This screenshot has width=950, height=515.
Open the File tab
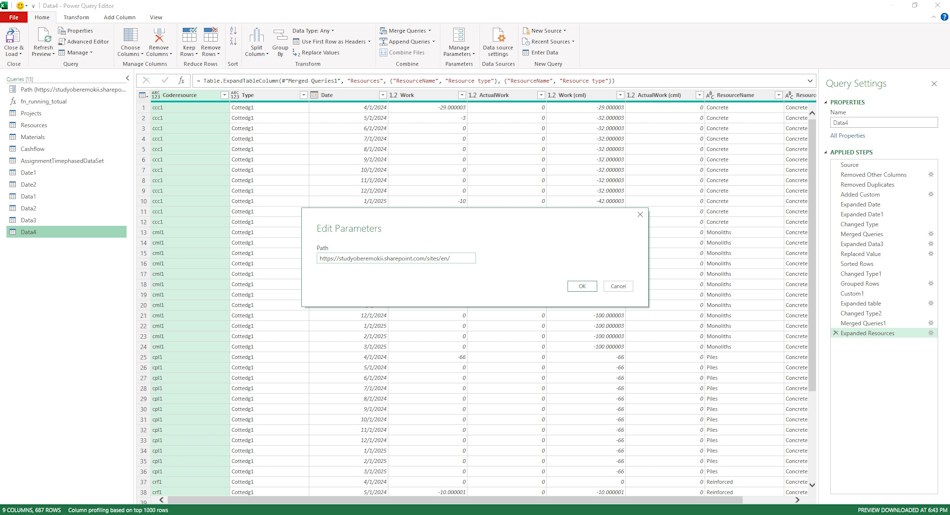(13, 18)
